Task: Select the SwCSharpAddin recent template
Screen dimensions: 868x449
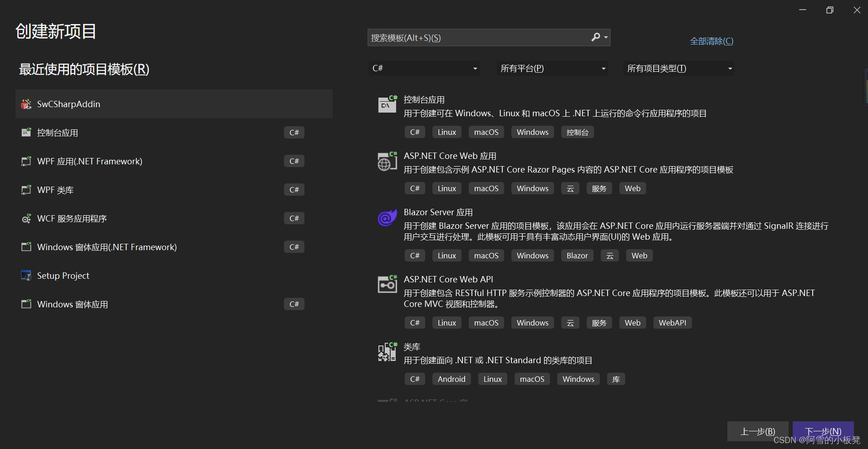Action: 174,104
